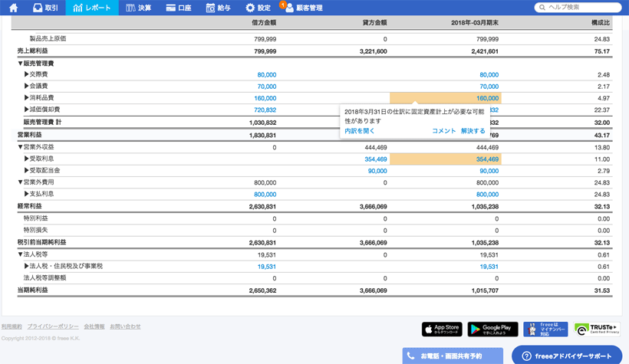This screenshot has width=629, height=364.
Task: Open the 決算 menu
Action: point(139,8)
